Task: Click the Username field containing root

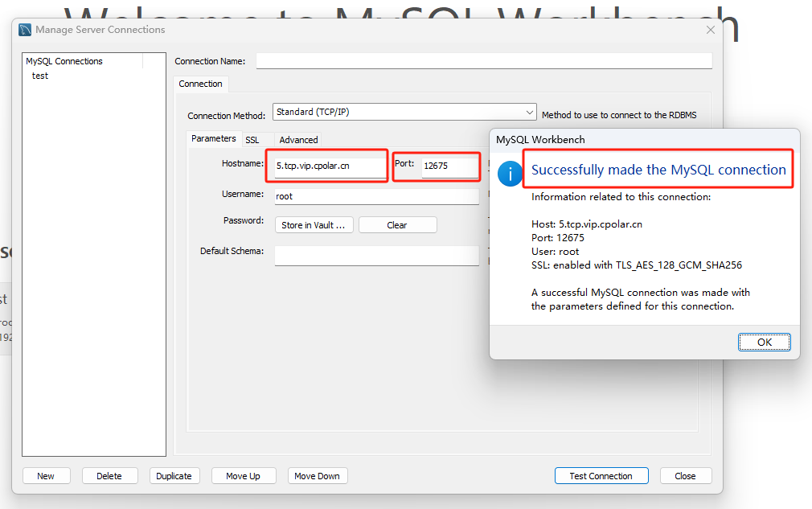Action: pos(377,196)
